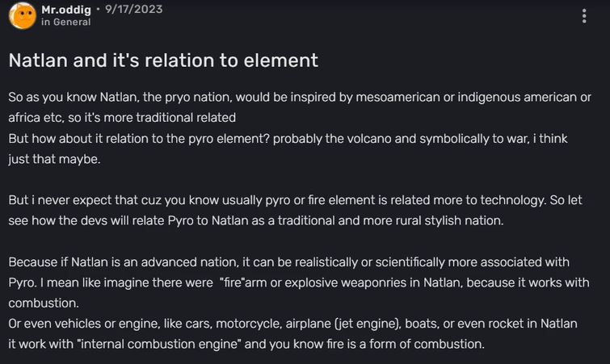Click the line starting 'But i never expect that'
Viewport: 610px width, 364px height.
[295, 200]
